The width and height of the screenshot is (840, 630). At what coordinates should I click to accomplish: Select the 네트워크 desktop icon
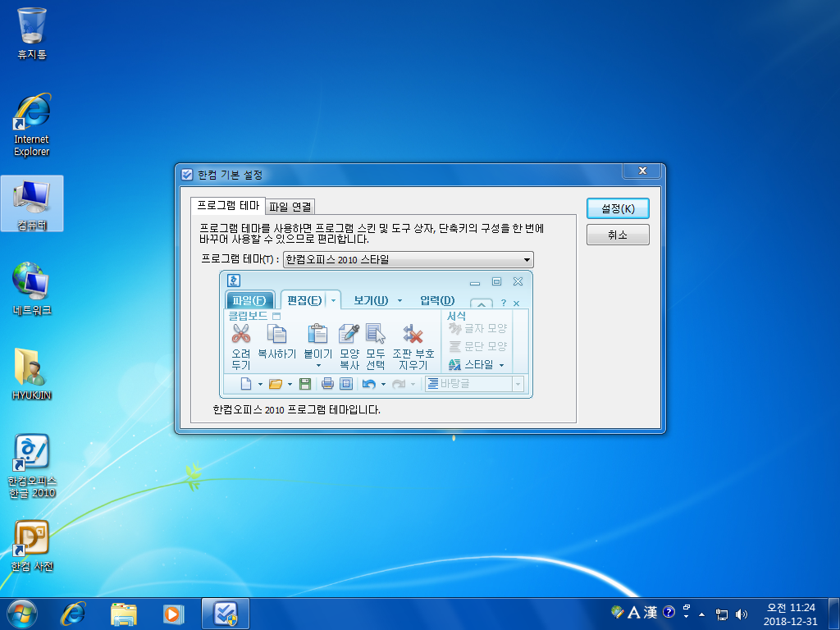coord(32,289)
